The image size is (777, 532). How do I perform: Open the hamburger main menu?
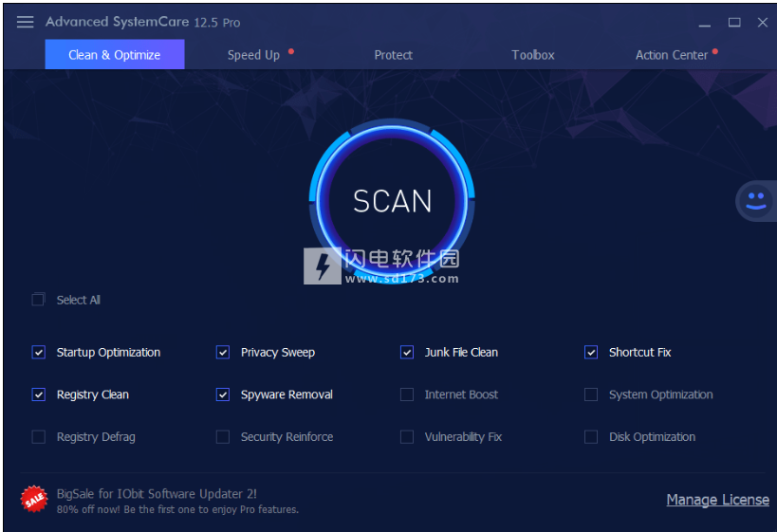coord(25,22)
